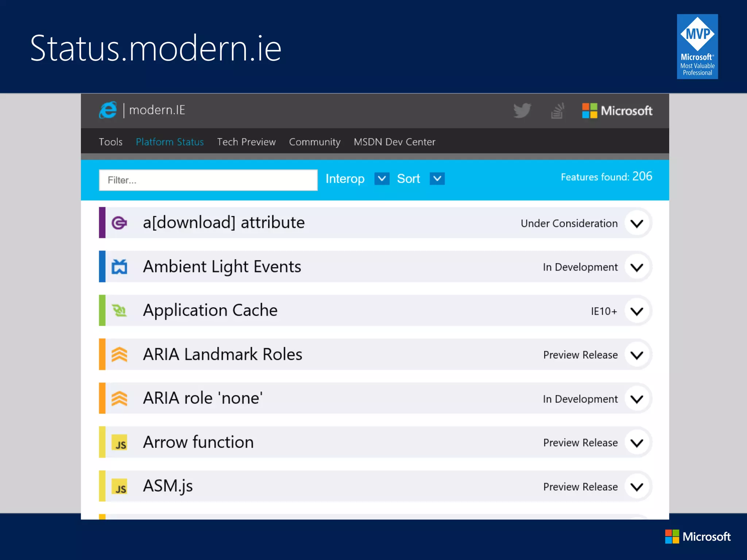747x560 pixels.
Task: Select the Platform Status nav item
Action: coord(170,142)
